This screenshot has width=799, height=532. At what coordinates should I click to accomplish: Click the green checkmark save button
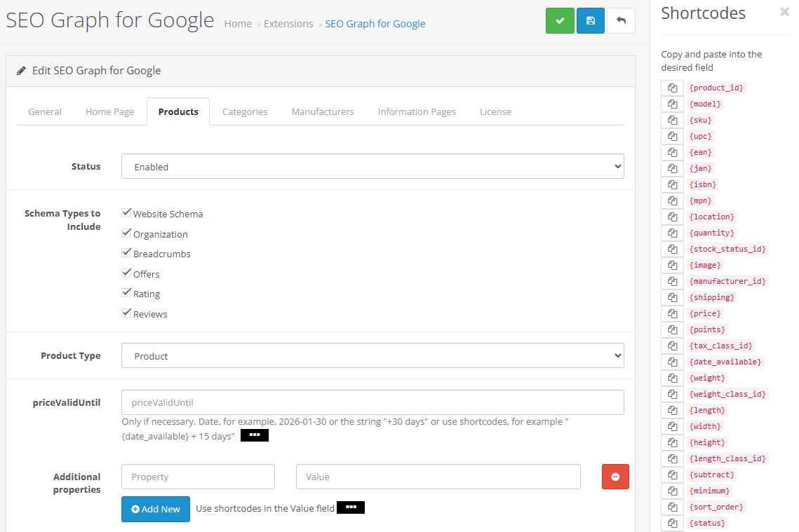coord(560,21)
